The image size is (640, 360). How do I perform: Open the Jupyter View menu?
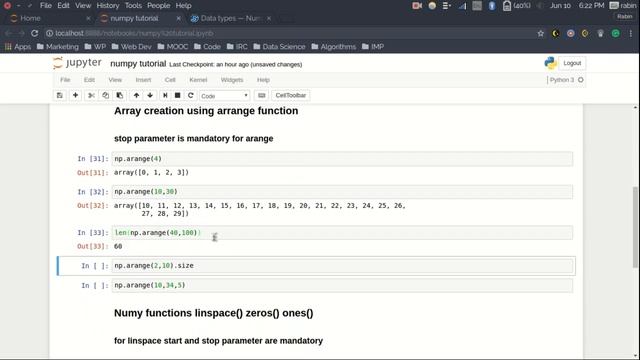click(115, 80)
